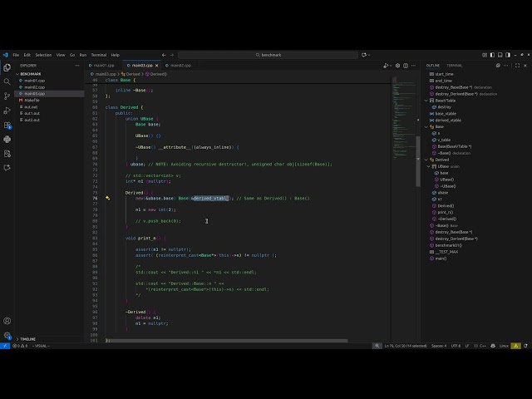This screenshot has height=399, width=532.
Task: Click the lightbulb code action on line 76
Action: click(107, 198)
